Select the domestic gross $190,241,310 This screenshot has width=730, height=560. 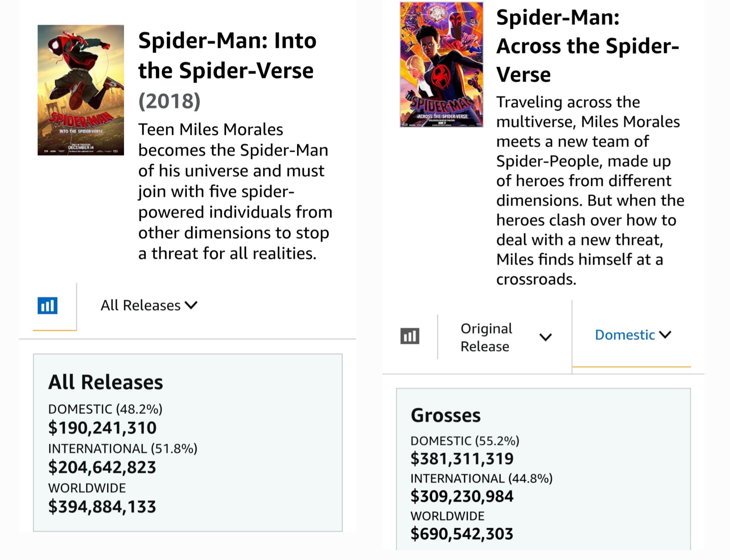[x=102, y=428]
